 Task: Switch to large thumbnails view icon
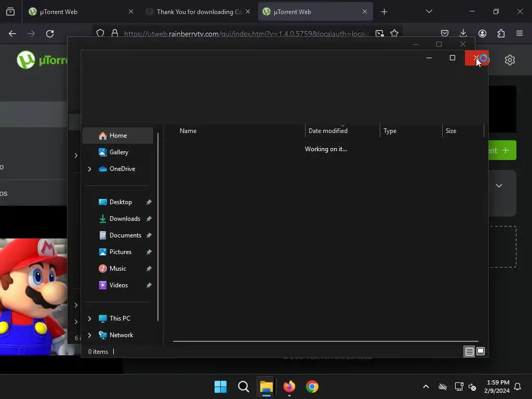481,351
